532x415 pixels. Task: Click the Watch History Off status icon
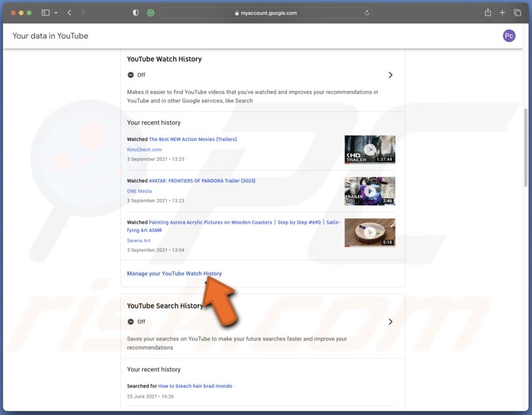(131, 75)
